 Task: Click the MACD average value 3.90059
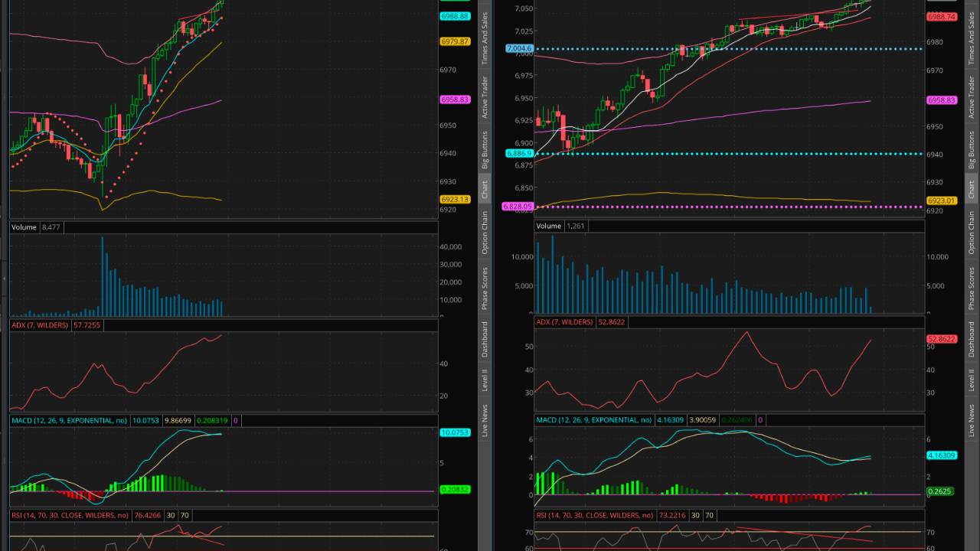click(x=702, y=420)
